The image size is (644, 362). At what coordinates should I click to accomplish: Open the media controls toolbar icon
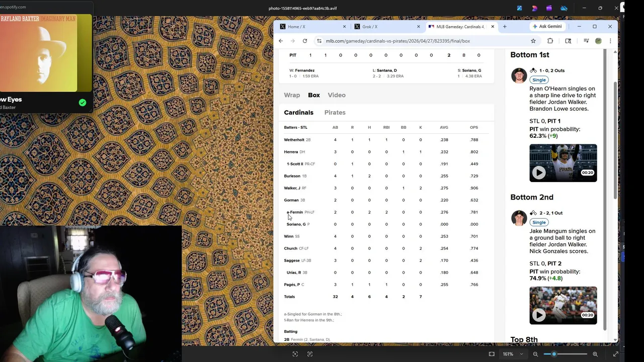[x=586, y=41]
